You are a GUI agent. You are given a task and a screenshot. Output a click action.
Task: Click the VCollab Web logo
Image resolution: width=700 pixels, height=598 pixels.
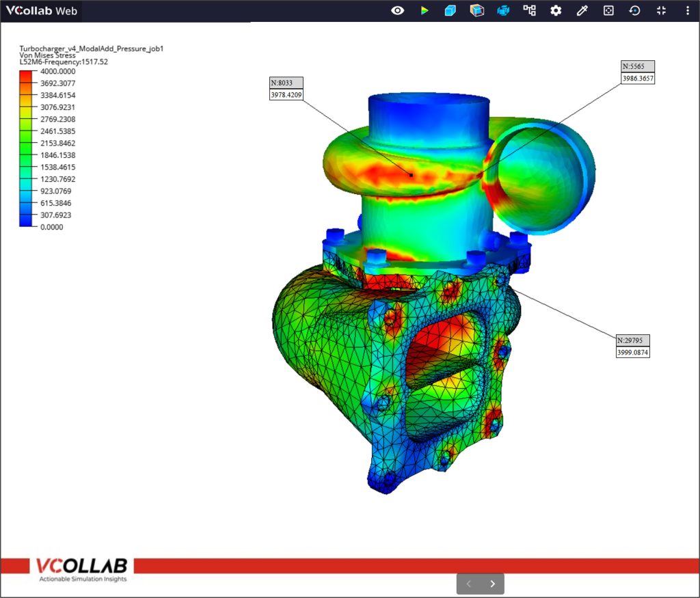(x=42, y=11)
